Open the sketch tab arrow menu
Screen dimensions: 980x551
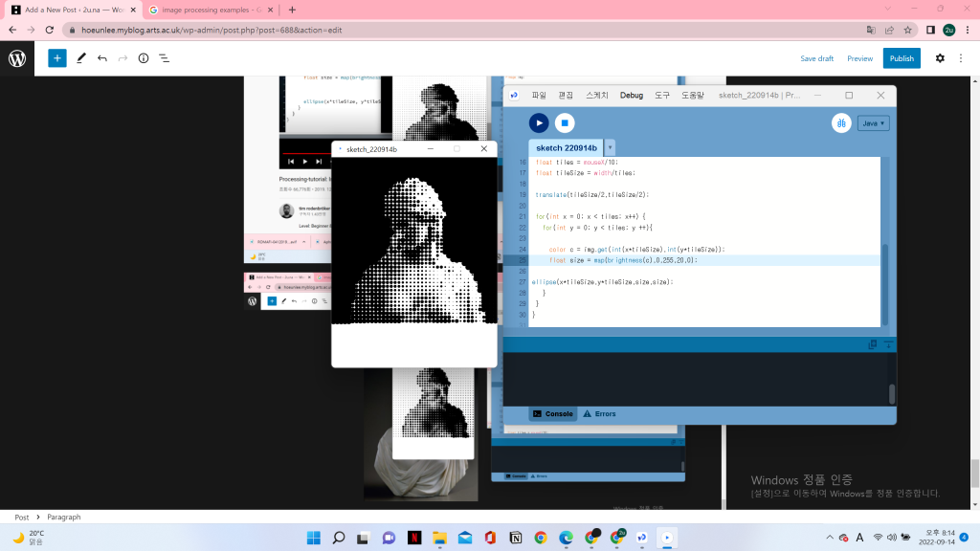(610, 148)
